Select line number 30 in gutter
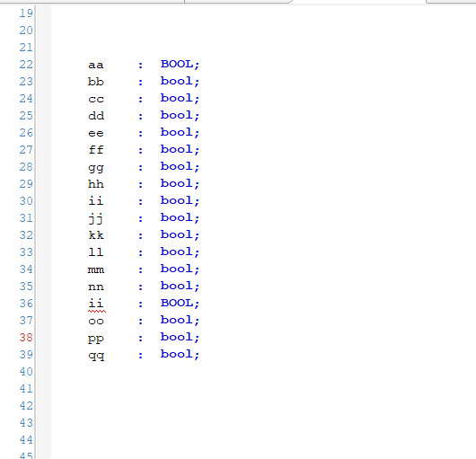Screen dimensions: 476x459 pos(26,200)
